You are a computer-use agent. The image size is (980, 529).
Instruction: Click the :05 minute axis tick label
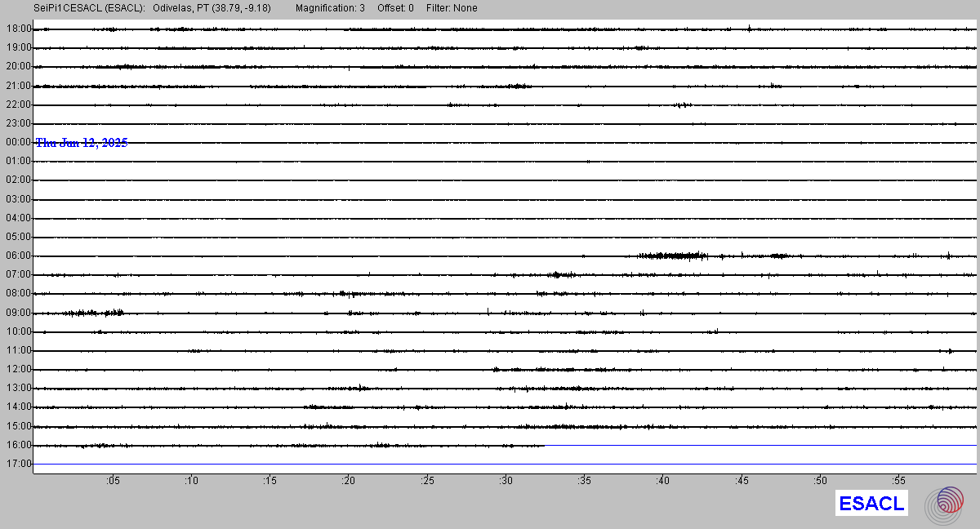[x=113, y=481]
